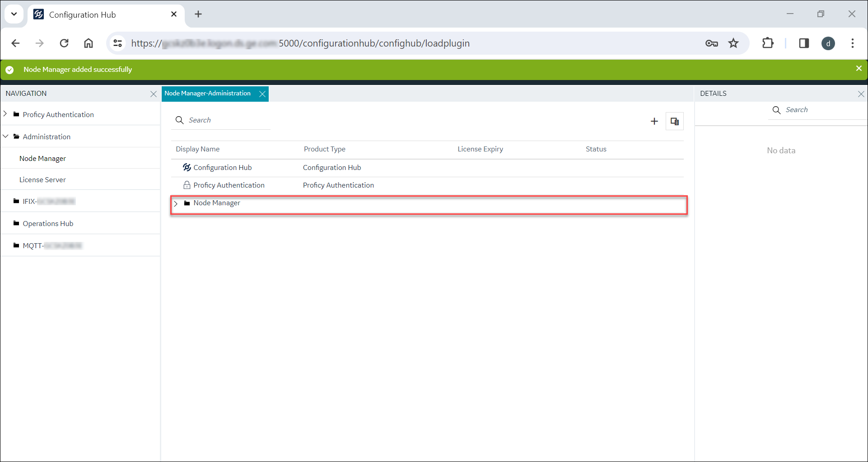Open site information icon in address bar

(117, 43)
